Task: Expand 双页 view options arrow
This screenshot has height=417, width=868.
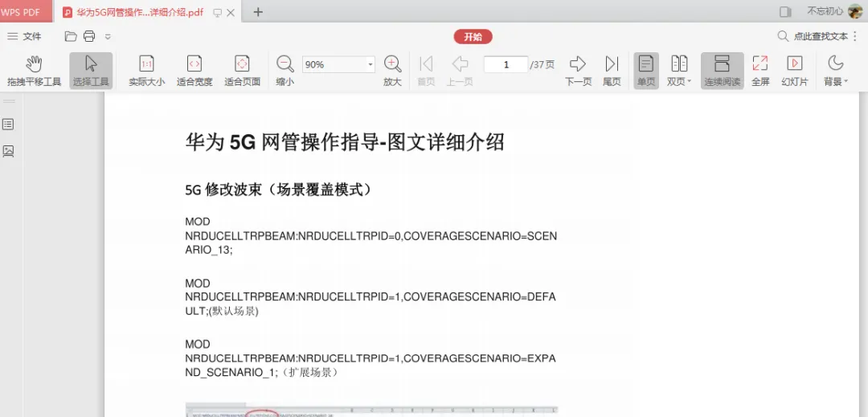Action: coord(690,82)
